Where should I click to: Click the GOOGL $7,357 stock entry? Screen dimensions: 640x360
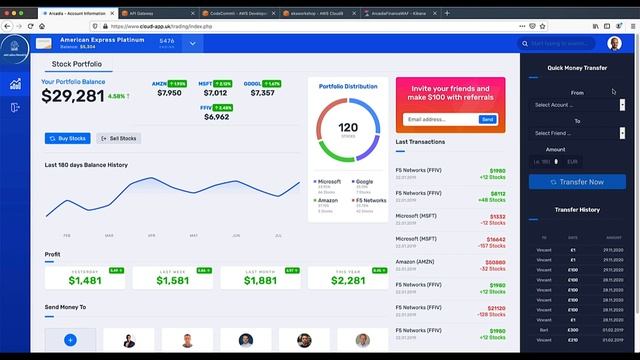(x=262, y=89)
